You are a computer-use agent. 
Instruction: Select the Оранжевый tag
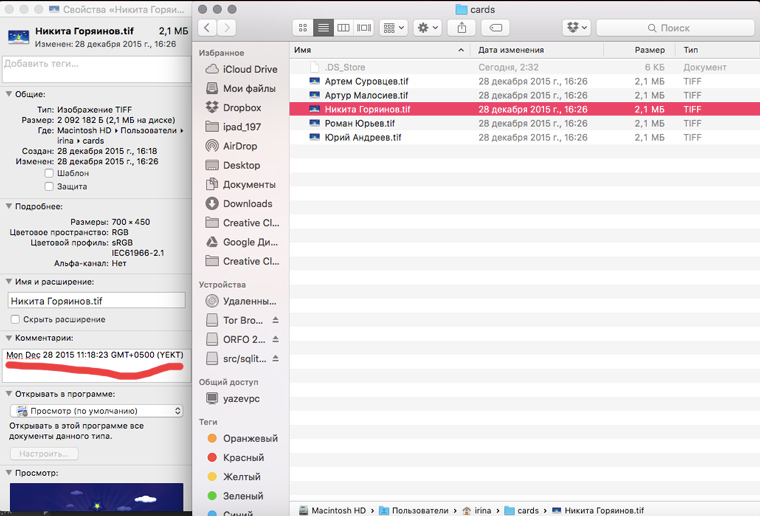click(242, 438)
